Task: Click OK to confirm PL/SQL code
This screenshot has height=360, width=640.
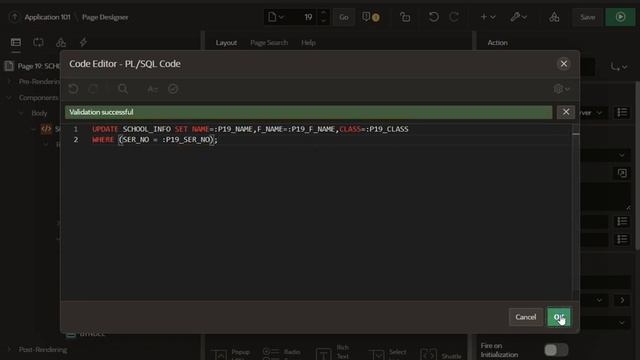Action: click(559, 317)
